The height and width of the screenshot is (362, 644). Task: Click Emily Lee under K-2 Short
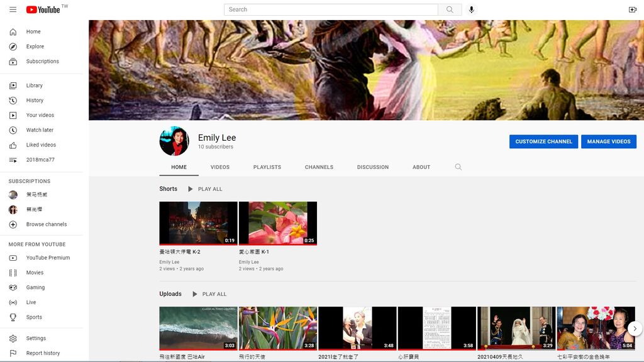(169, 262)
